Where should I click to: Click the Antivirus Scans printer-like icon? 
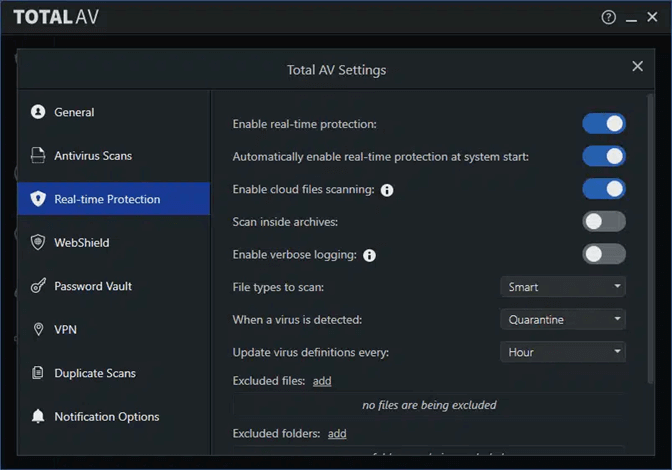pos(38,156)
